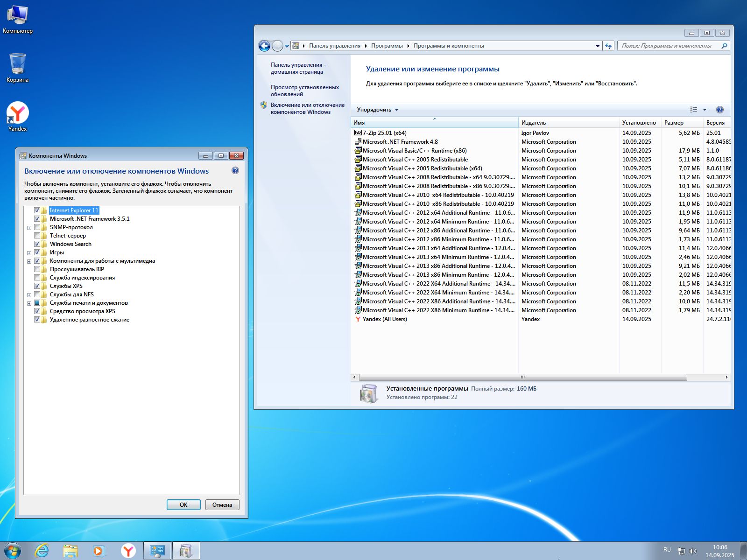Expand Службы печати и документов node
Viewport: 747px width, 560px height.
[x=29, y=303]
